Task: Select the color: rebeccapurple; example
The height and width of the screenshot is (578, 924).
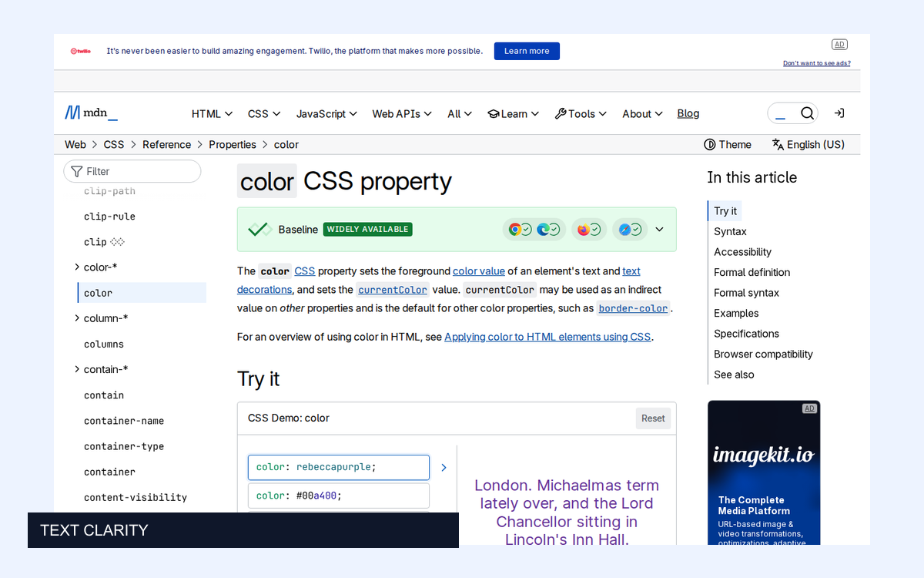Action: coord(339,467)
